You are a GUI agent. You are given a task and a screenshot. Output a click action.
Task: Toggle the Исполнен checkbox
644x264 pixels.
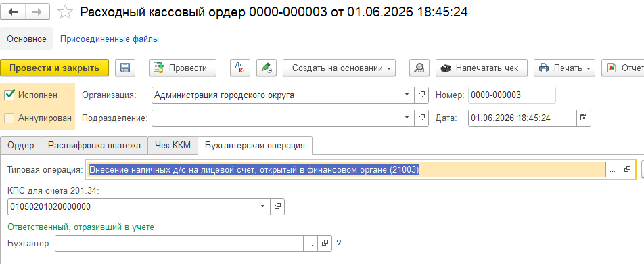click(9, 95)
